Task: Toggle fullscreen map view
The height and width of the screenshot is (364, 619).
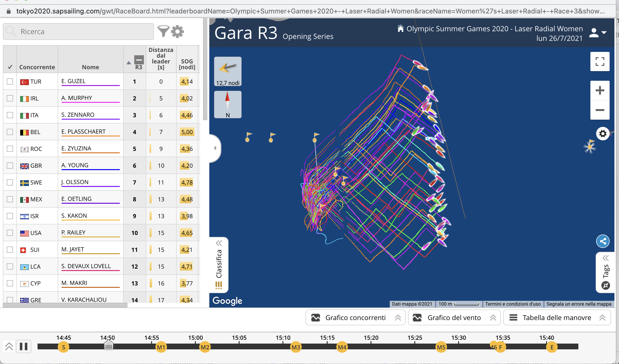Action: click(600, 61)
